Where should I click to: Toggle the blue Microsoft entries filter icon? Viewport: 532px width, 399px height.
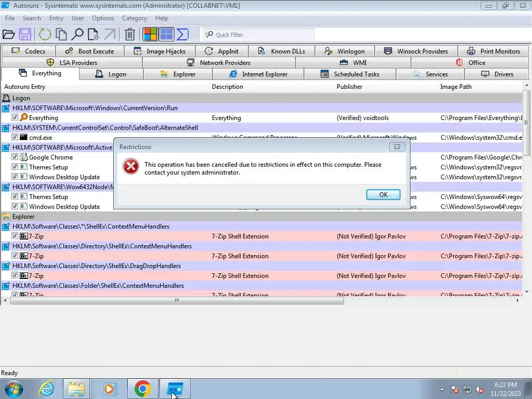tap(167, 34)
